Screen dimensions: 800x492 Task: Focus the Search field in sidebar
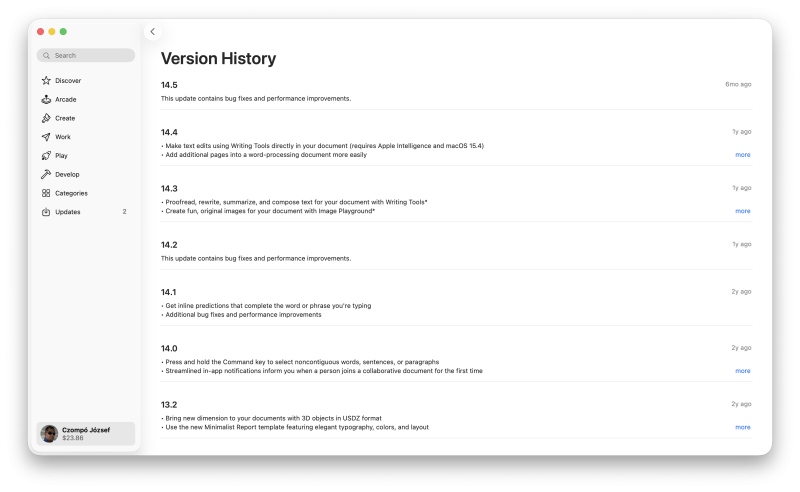coord(86,55)
